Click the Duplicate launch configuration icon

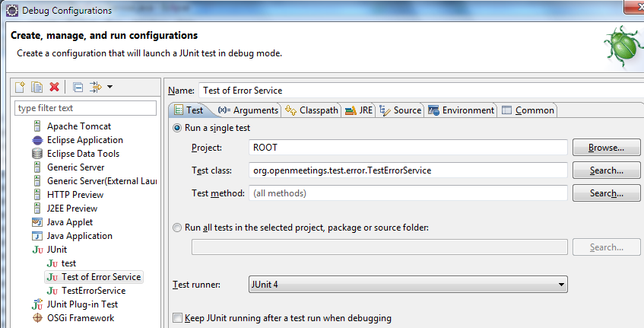pyautogui.click(x=36, y=87)
